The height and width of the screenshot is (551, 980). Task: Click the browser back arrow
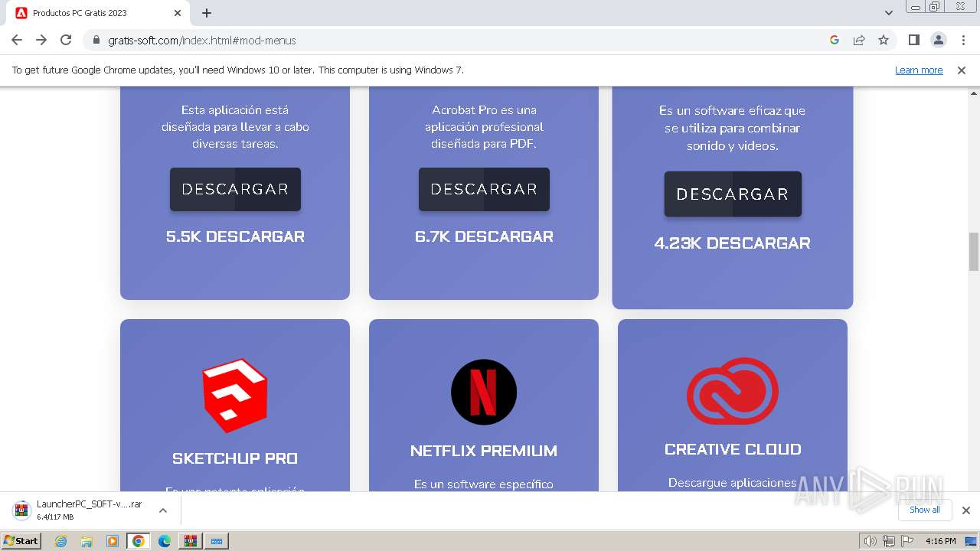tap(17, 40)
